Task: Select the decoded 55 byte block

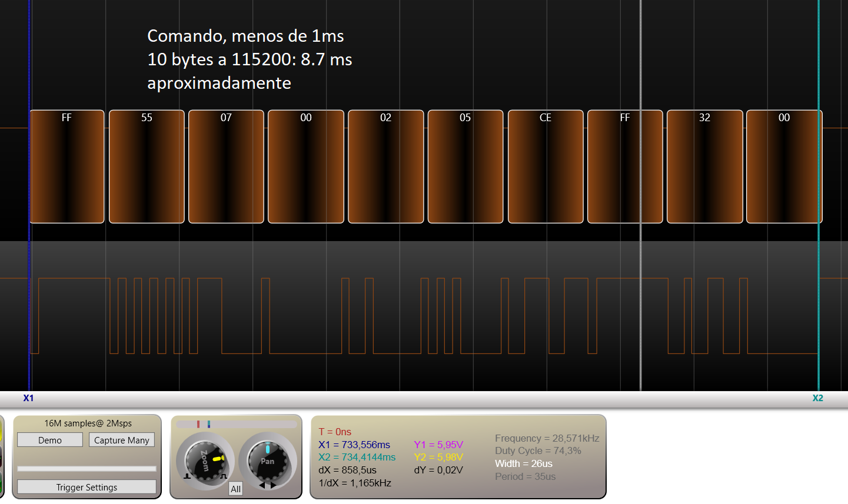Action: pos(147,166)
